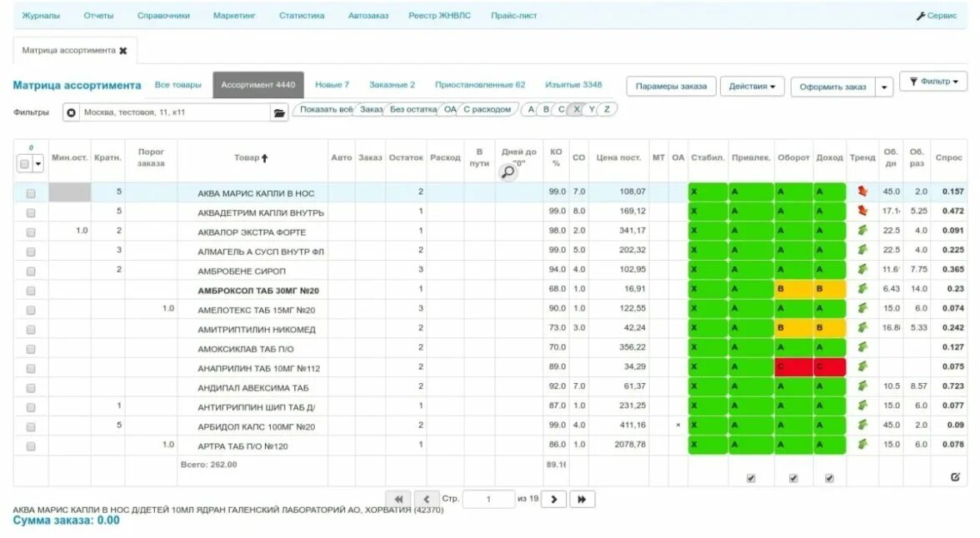Toggle the select-all header checkbox
The height and width of the screenshot is (538, 980).
pyautogui.click(x=24, y=164)
